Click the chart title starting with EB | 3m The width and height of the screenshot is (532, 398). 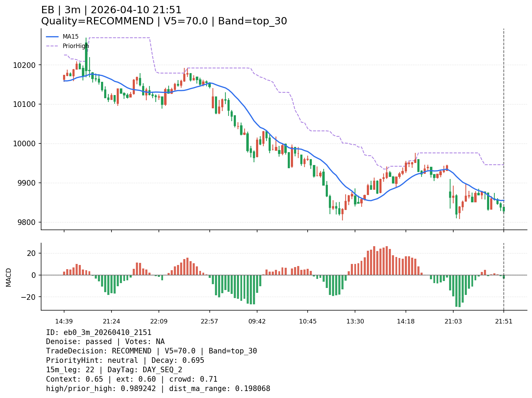111,10
